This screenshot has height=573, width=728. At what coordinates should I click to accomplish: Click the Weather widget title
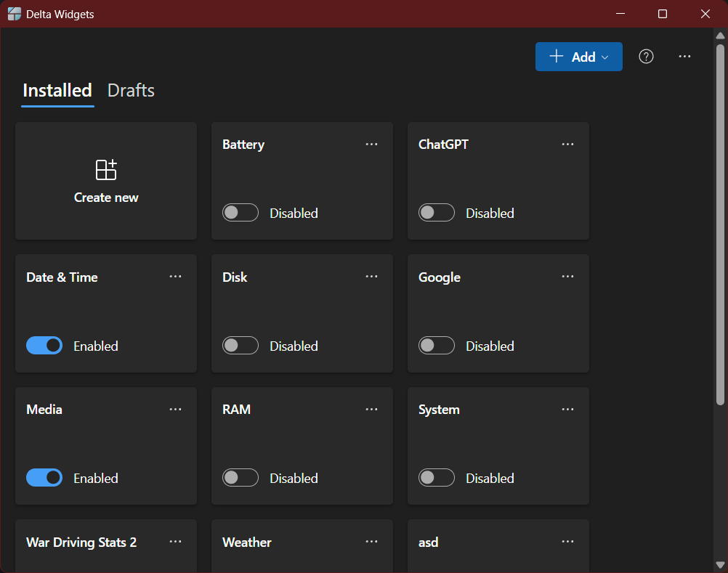247,542
